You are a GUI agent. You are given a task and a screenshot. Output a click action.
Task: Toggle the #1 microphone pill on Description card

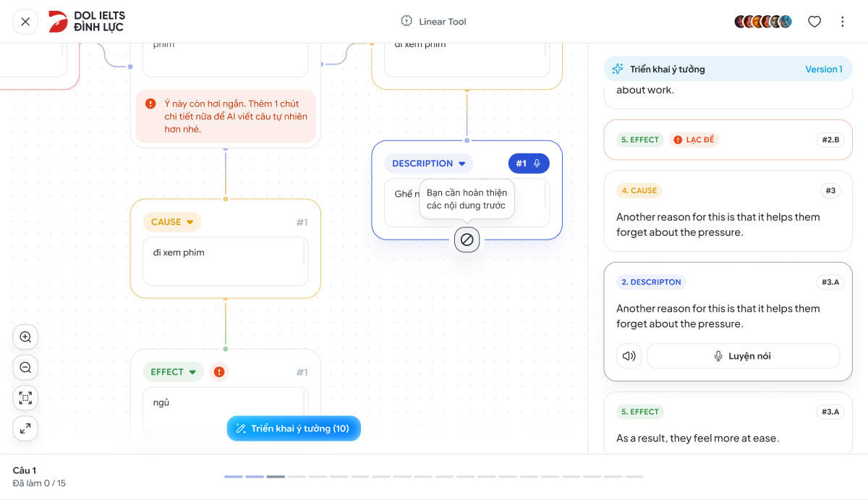[x=529, y=164]
